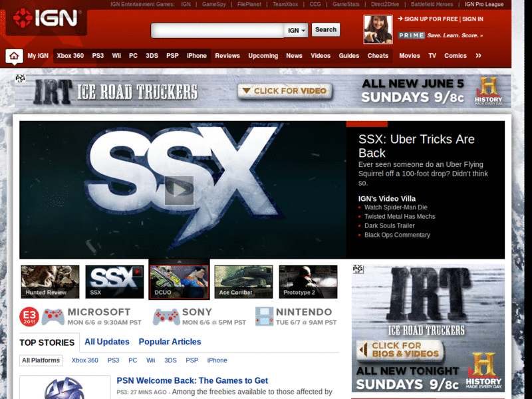Image resolution: width=532 pixels, height=399 pixels.
Task: Click the IGN logo
Action: click(46, 18)
